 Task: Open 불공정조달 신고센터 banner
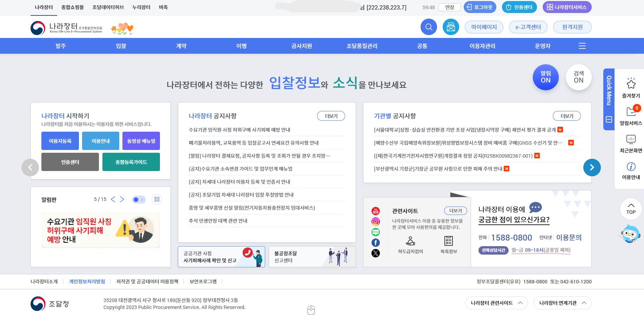(x=312, y=257)
